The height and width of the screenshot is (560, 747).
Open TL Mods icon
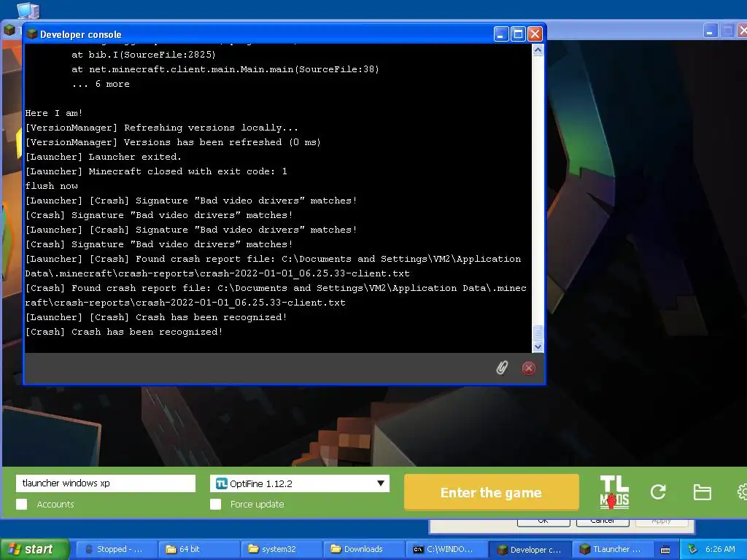[x=614, y=492]
